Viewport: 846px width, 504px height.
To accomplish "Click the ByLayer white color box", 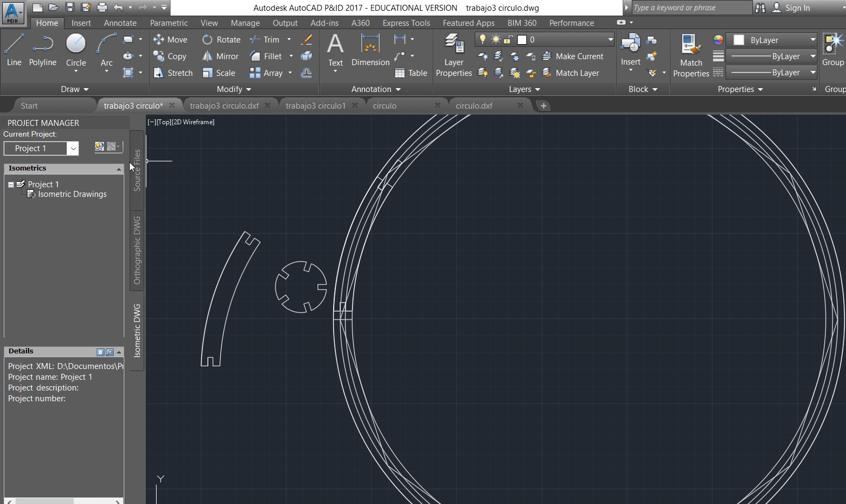I will click(739, 40).
